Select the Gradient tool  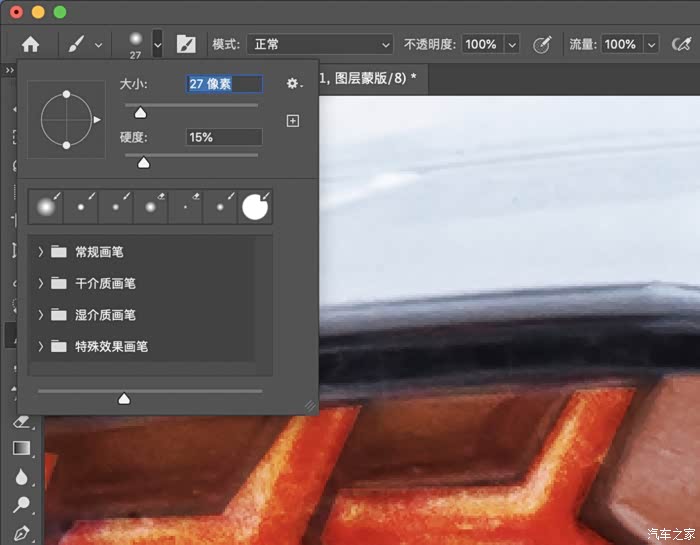22,449
